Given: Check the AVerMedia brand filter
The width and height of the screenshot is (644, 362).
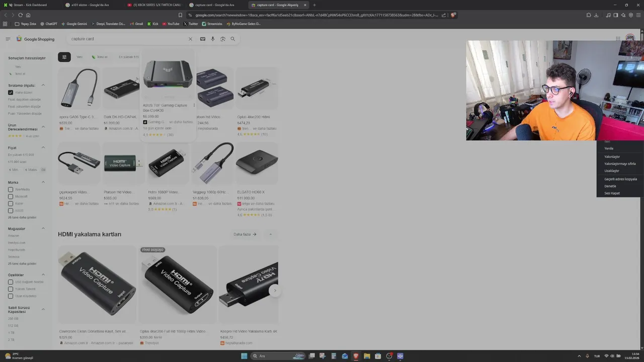Looking at the screenshot, I should [x=11, y=190].
